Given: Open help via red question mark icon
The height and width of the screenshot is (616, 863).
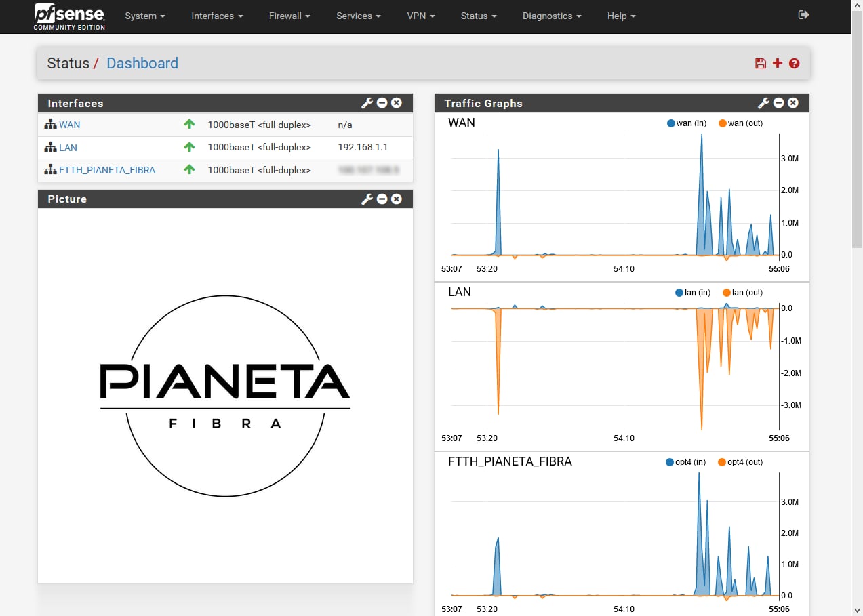Looking at the screenshot, I should point(795,63).
